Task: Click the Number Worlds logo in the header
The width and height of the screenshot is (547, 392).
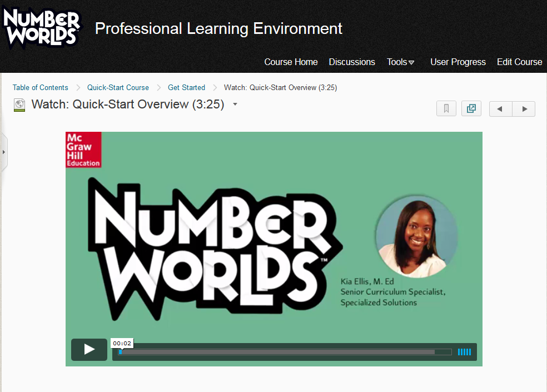Action: coord(42,28)
